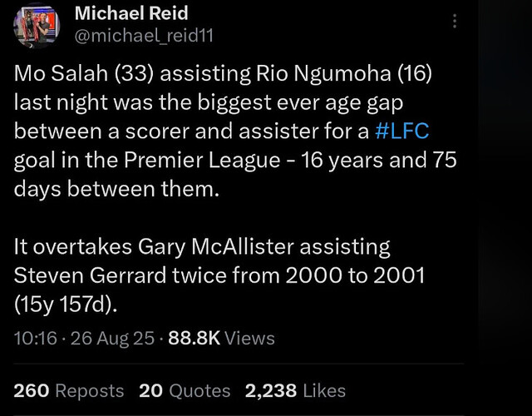Open the three-dot more options menu
Image resolution: width=532 pixels, height=416 pixels.
coord(454,22)
